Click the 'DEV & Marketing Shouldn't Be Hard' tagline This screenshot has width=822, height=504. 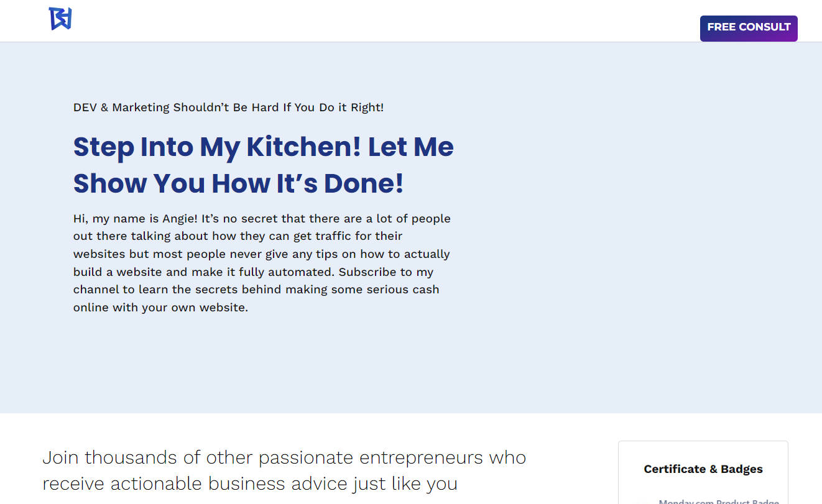coord(228,108)
